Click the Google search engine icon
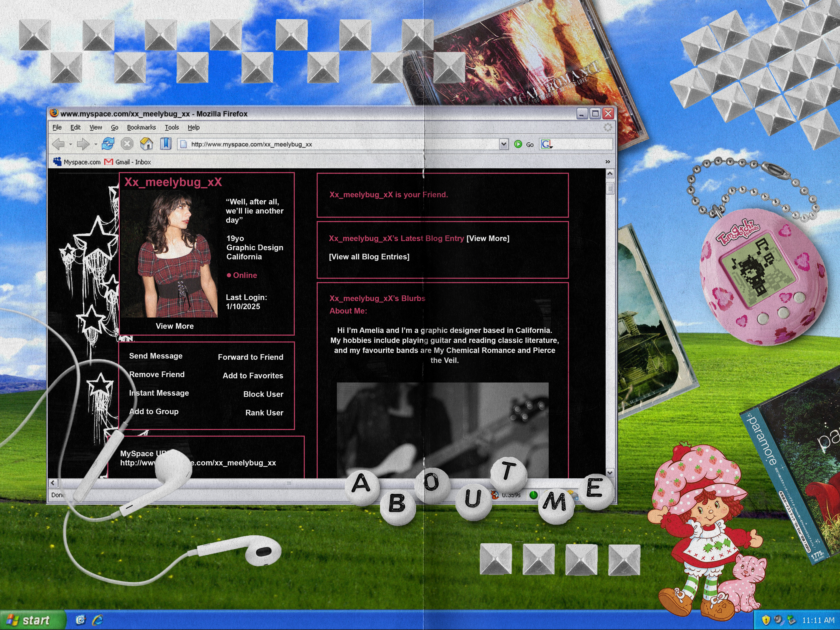Viewport: 840px width, 630px height. tap(546, 144)
